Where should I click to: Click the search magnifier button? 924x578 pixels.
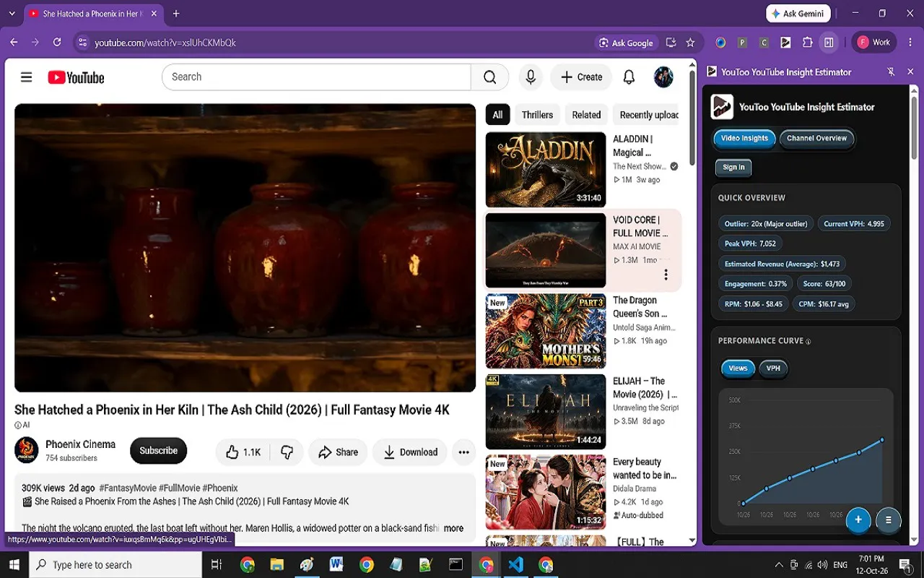tap(490, 77)
